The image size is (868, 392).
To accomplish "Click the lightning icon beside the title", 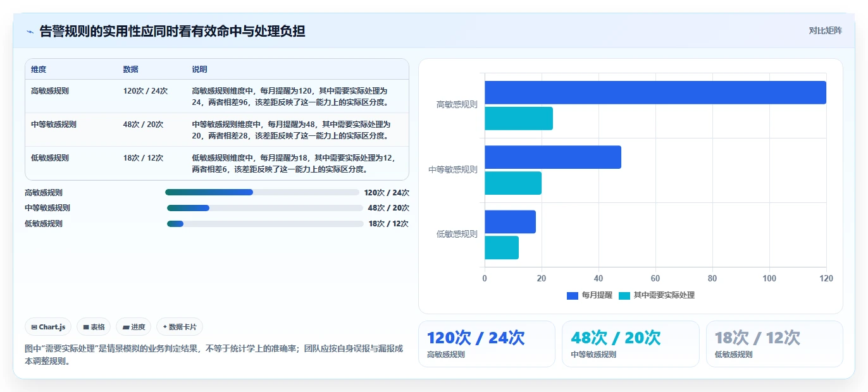I will [x=30, y=31].
